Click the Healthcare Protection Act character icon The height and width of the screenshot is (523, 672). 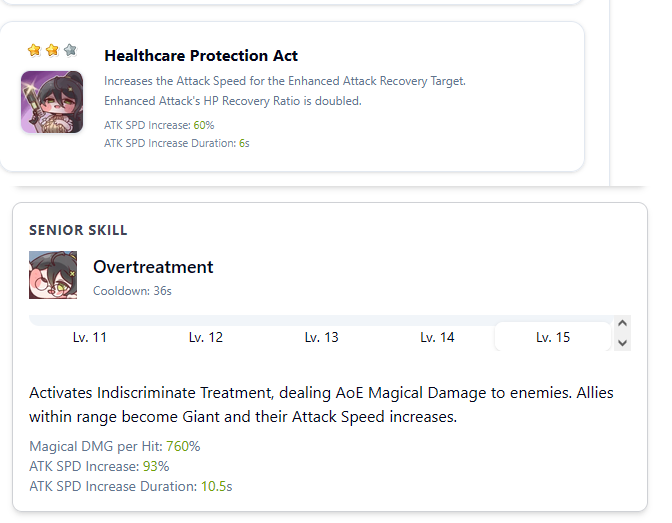click(x=52, y=102)
